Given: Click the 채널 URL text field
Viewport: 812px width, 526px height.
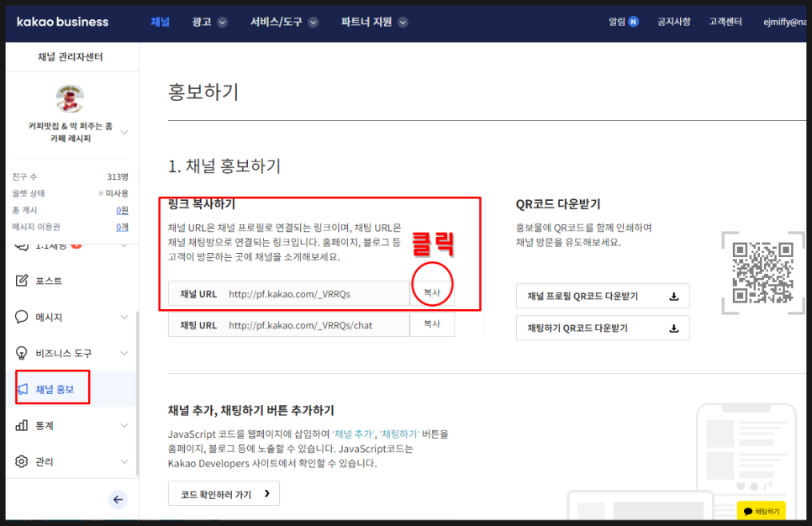Looking at the screenshot, I should coord(289,294).
